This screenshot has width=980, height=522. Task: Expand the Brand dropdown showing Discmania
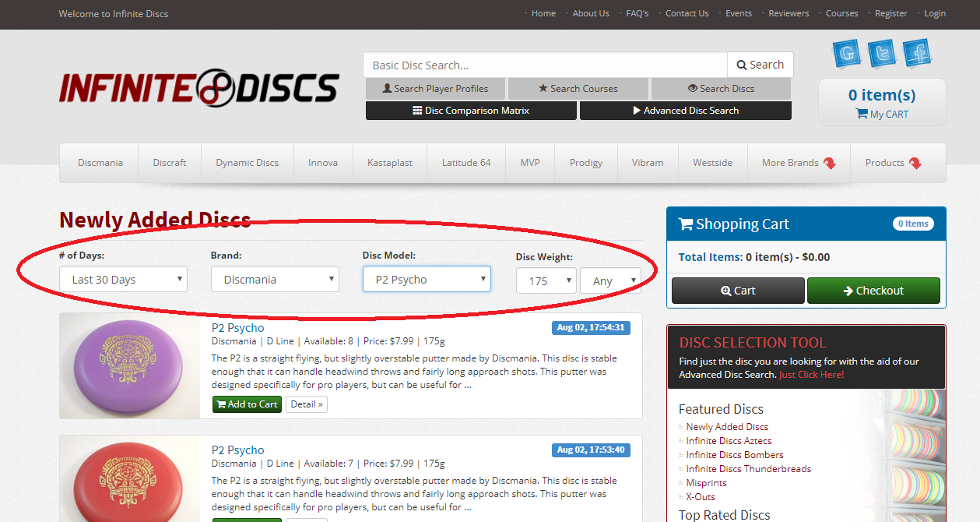coord(275,279)
